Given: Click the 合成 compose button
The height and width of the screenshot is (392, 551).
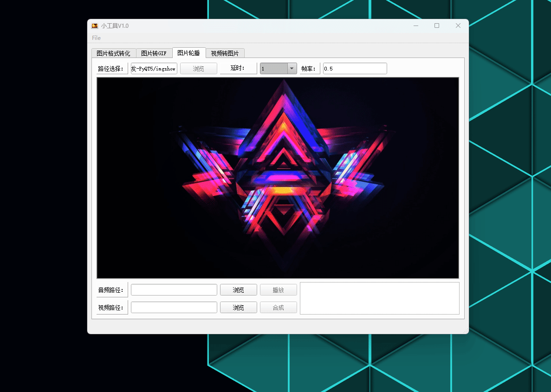Looking at the screenshot, I should [x=279, y=308].
